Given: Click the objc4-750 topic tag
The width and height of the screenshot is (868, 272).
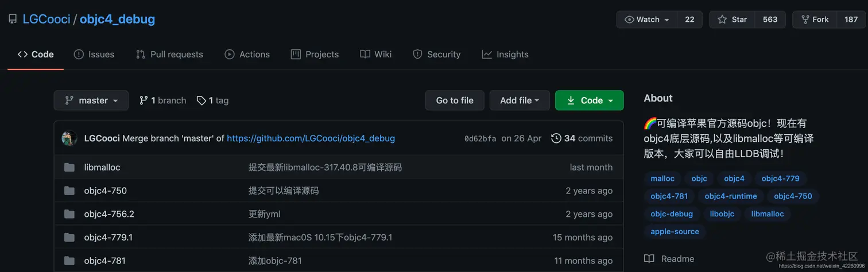Looking at the screenshot, I should [793, 196].
